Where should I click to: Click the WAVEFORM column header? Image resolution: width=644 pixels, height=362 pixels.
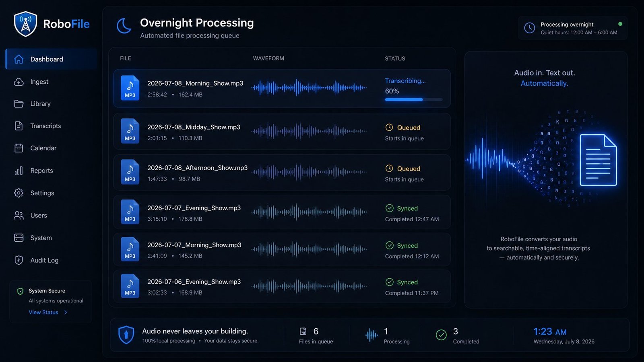click(268, 58)
